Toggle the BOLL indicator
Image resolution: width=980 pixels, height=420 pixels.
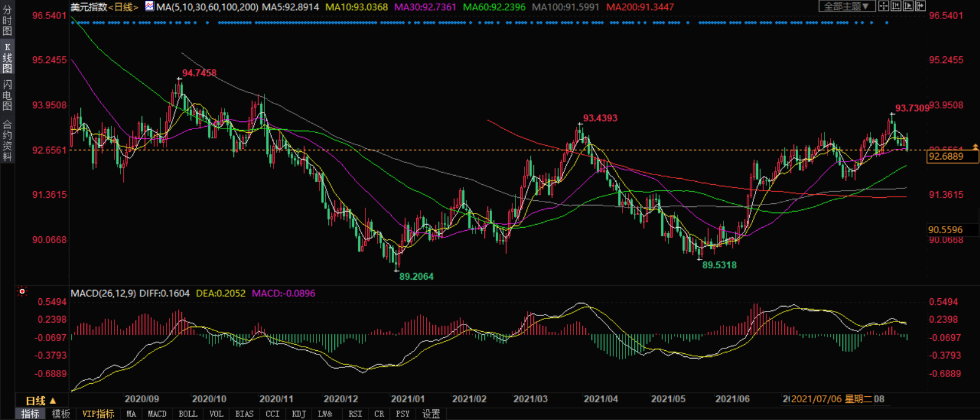[x=187, y=414]
